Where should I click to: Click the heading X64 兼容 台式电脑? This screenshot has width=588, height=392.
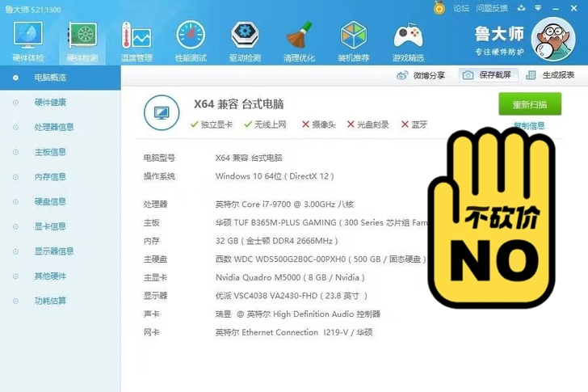click(x=238, y=104)
